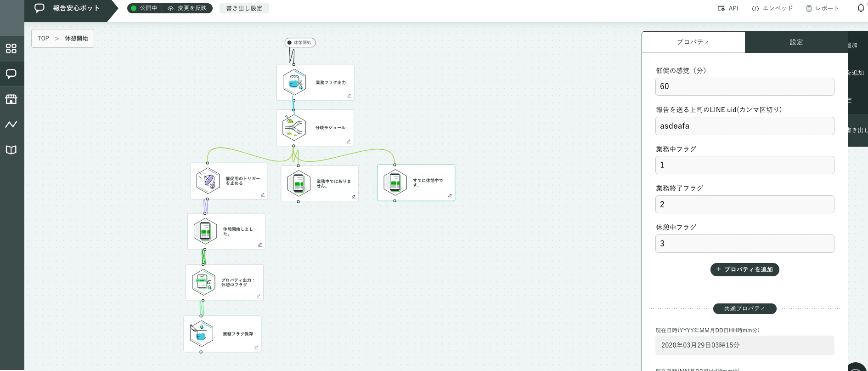Edit the 業務フラグ出力 node via pencil icon
Screen dimensions: 868x371
[x=349, y=96]
